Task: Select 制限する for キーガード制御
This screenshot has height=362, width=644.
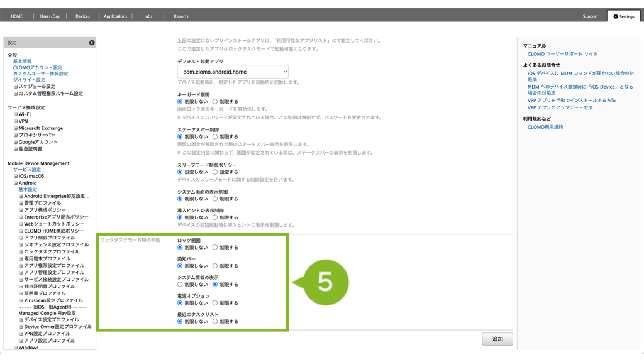Action: coord(215,102)
